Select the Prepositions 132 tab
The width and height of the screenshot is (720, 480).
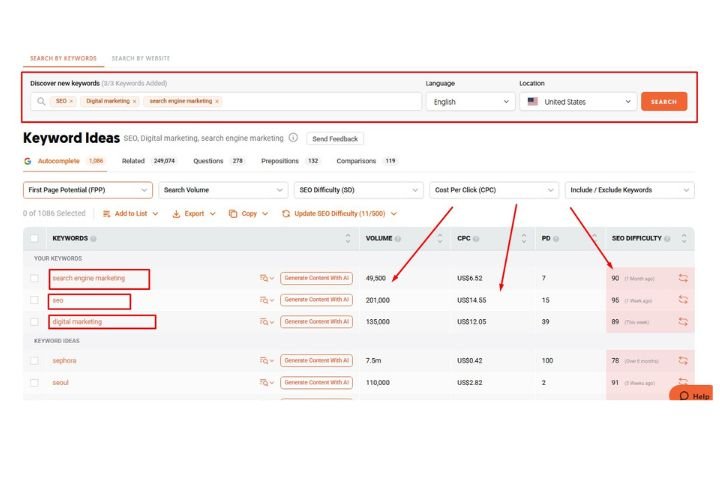tap(290, 161)
